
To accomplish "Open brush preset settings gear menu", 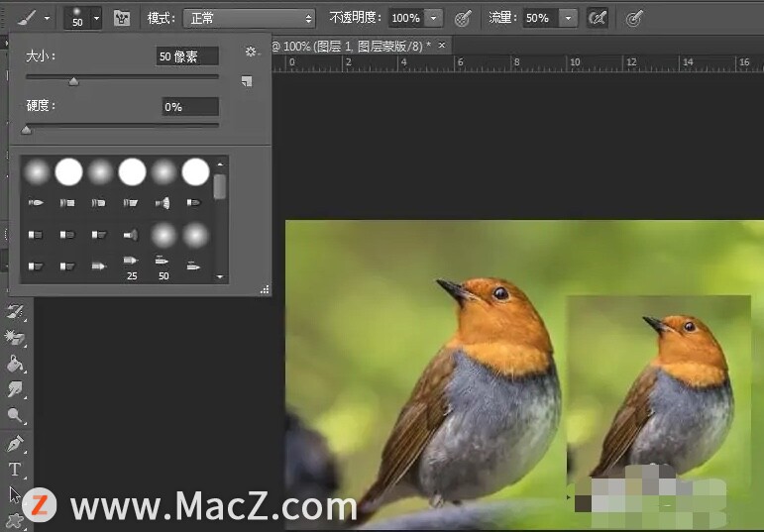I will (251, 52).
